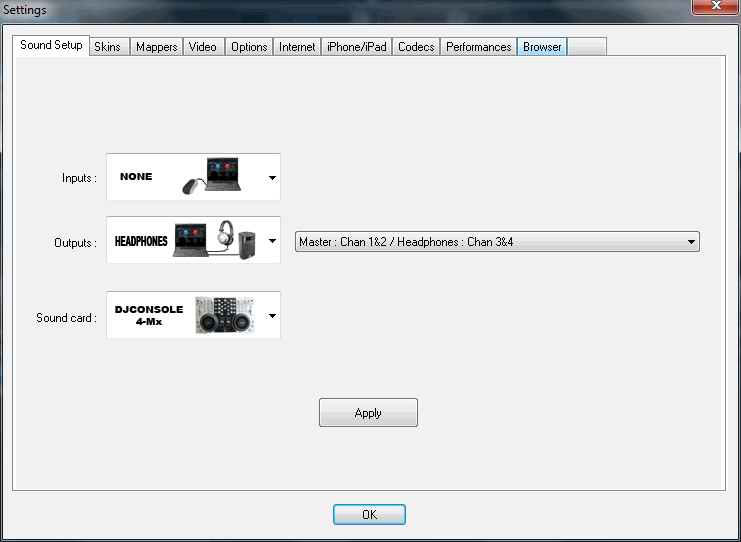This screenshot has height=542, width=741.
Task: Open the Skins tab
Action: pos(109,47)
